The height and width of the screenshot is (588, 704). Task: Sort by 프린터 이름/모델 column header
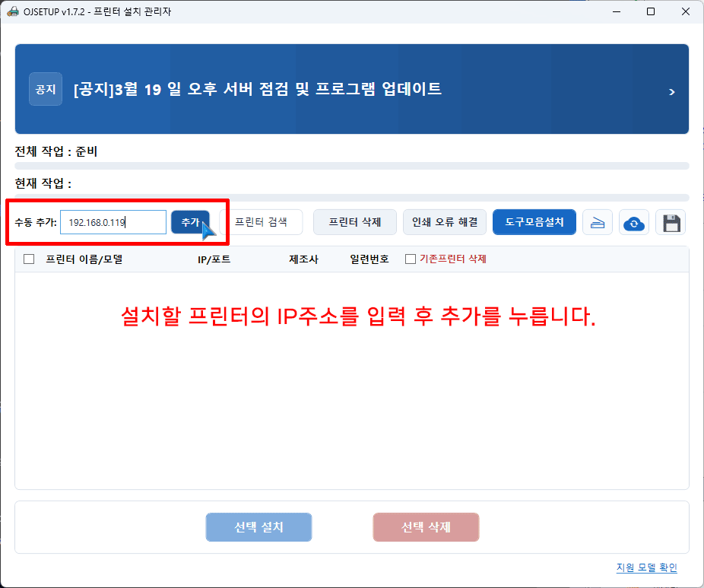tap(84, 259)
